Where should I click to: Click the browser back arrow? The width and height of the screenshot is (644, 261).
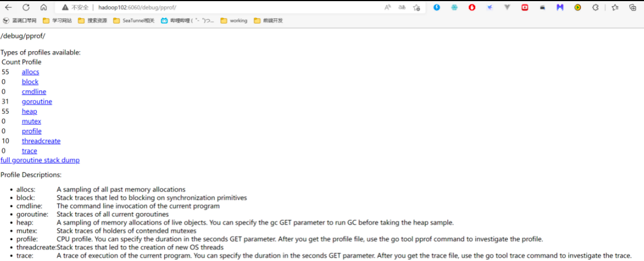click(8, 7)
